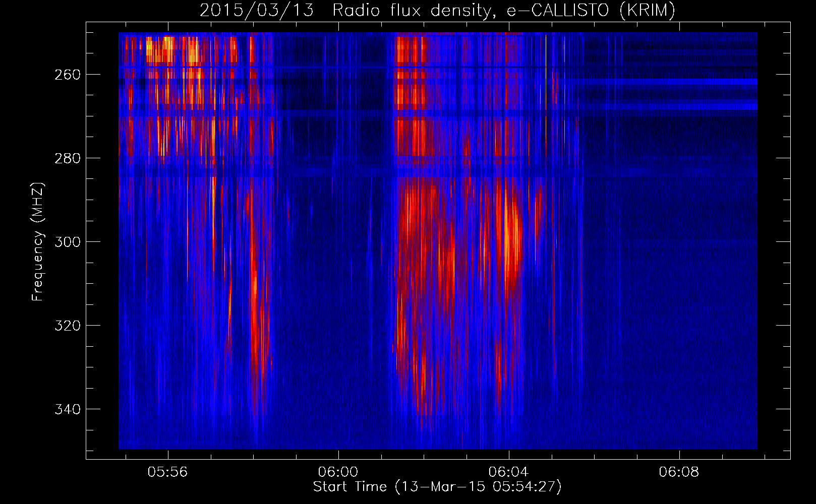Click the Frequency (MHZ) axis title

click(38, 242)
